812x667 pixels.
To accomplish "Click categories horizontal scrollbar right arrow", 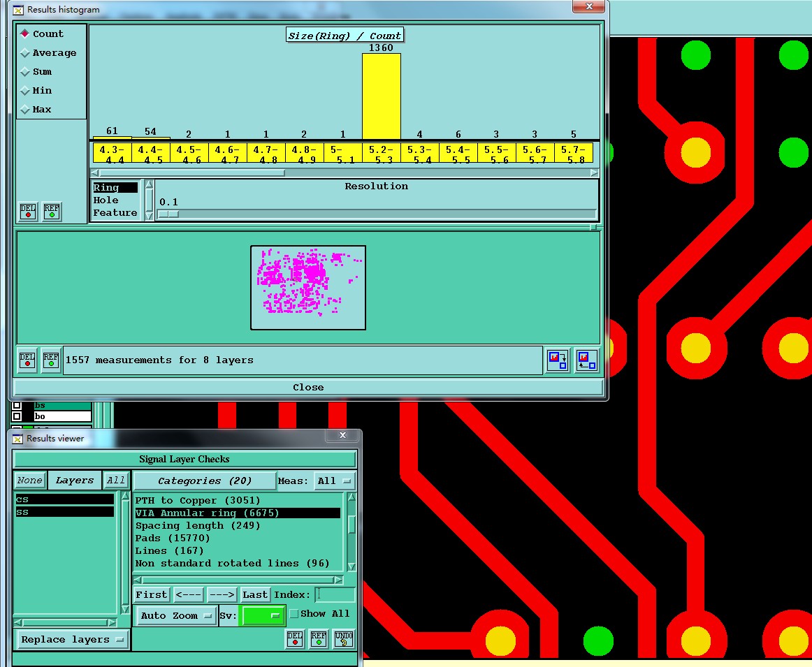I will point(338,580).
